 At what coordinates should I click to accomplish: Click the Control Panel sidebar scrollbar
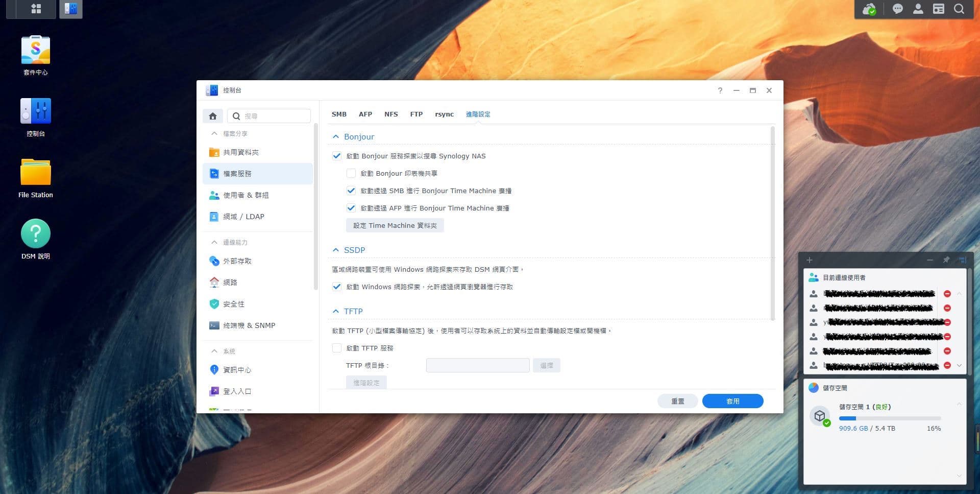[x=316, y=207]
